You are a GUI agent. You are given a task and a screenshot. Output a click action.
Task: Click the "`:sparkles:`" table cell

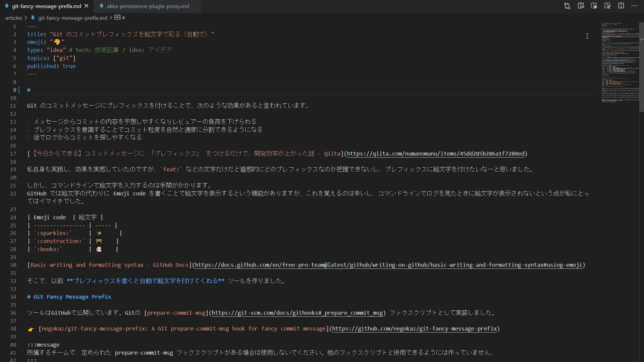(x=53, y=233)
